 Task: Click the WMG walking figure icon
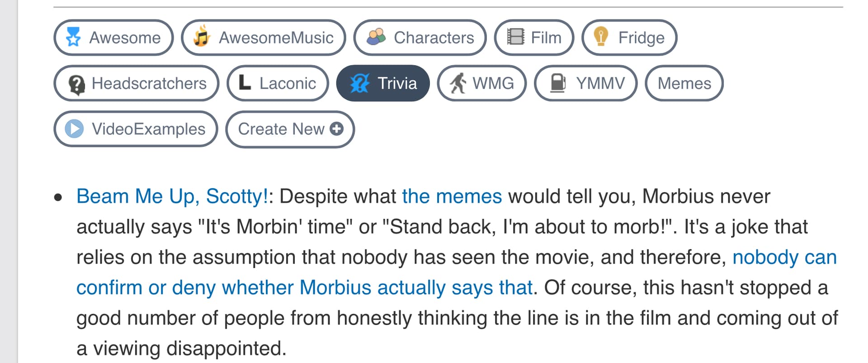(458, 83)
